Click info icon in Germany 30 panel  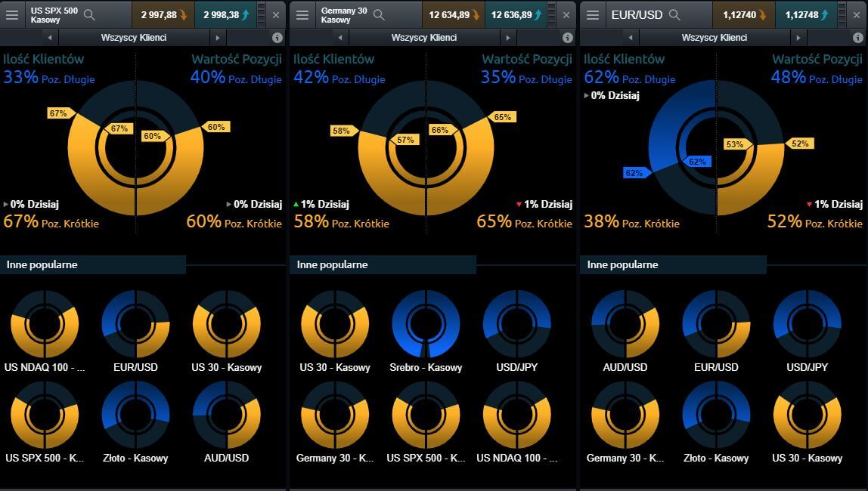(x=568, y=37)
